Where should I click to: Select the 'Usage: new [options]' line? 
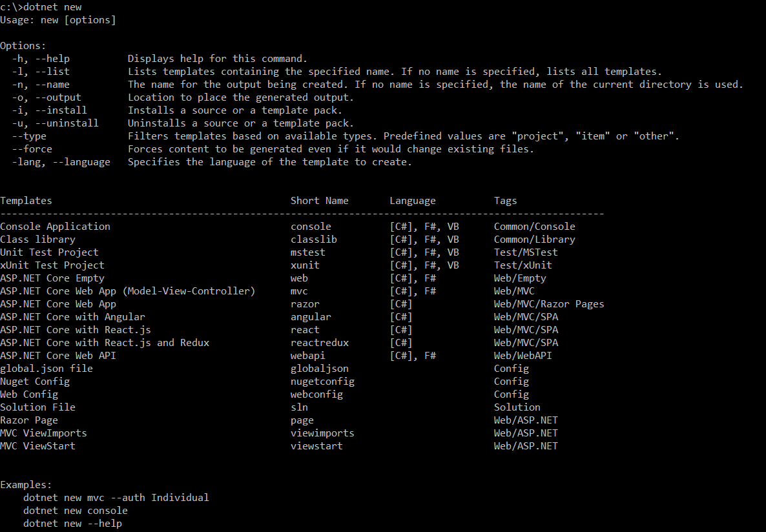[x=58, y=20]
